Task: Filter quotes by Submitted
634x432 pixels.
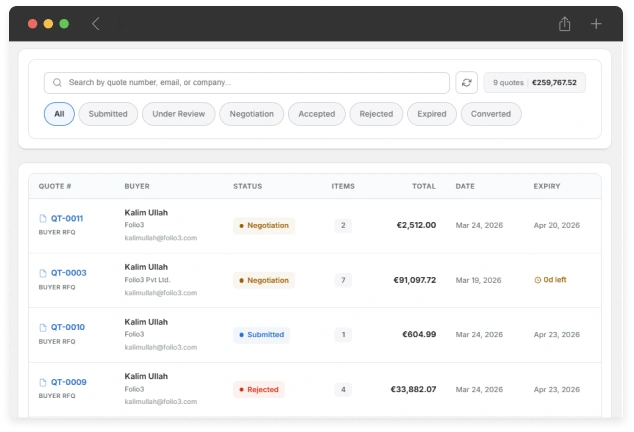Action: 108,114
